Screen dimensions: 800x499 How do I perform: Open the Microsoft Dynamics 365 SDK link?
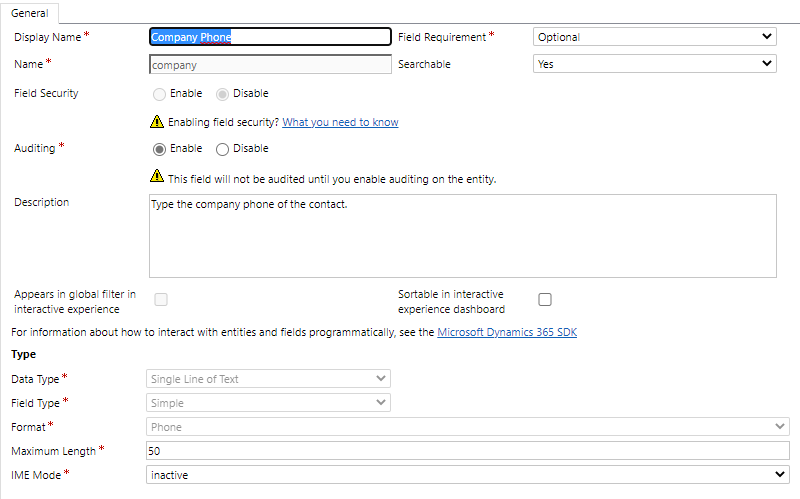coord(507,332)
